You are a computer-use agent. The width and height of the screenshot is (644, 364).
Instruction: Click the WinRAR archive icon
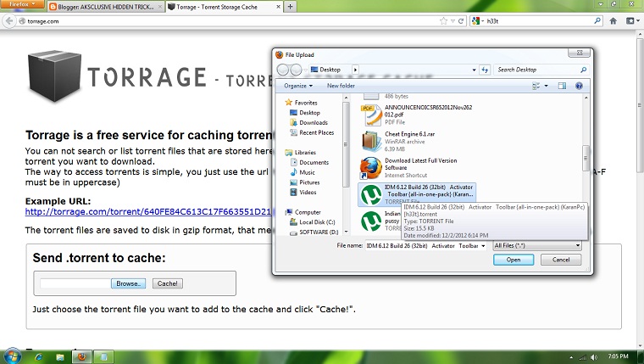[371, 141]
